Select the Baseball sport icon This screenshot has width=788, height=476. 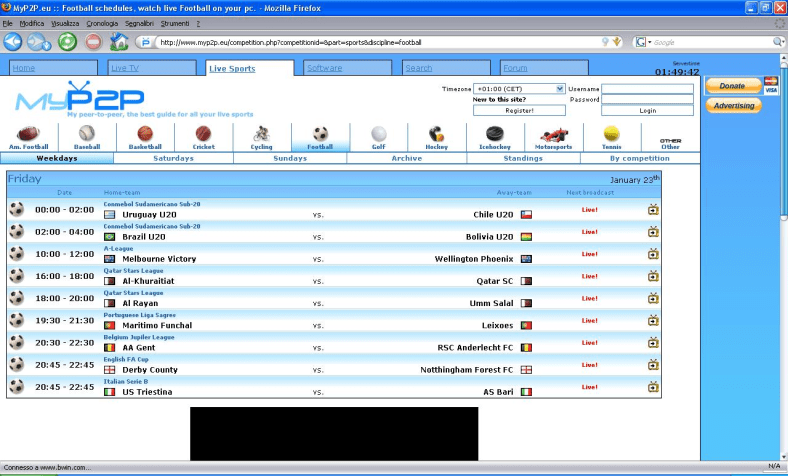pos(87,137)
